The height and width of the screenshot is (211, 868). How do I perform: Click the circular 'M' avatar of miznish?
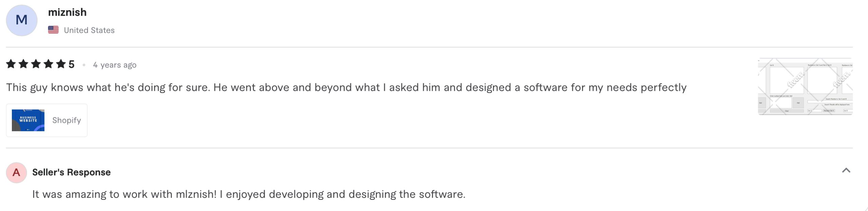[22, 20]
